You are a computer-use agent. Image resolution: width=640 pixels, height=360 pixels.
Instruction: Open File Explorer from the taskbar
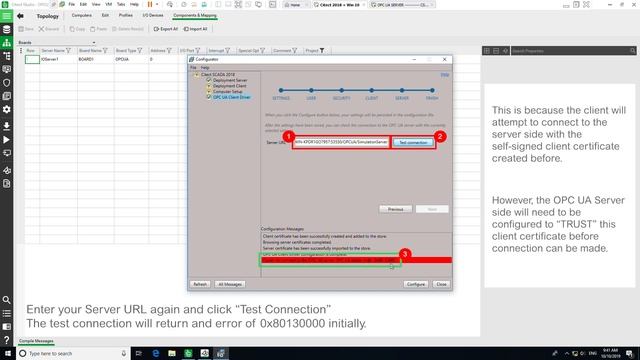(x=172, y=353)
